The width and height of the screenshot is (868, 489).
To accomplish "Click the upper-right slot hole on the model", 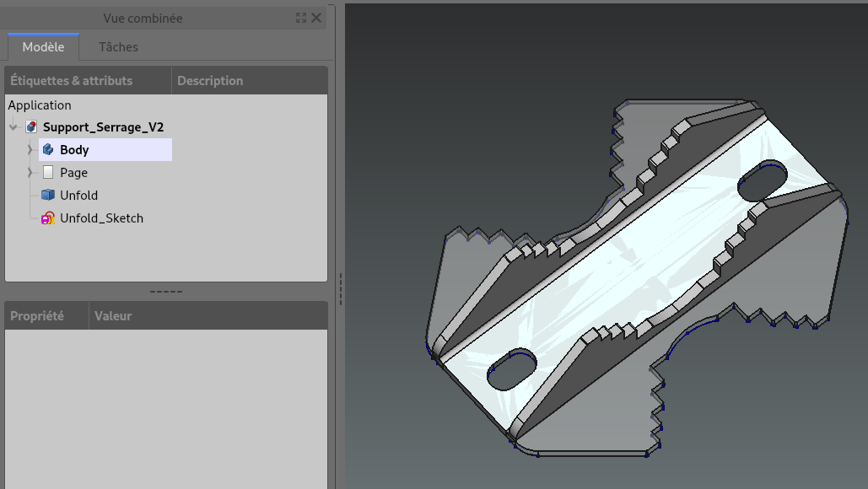I will (x=762, y=180).
